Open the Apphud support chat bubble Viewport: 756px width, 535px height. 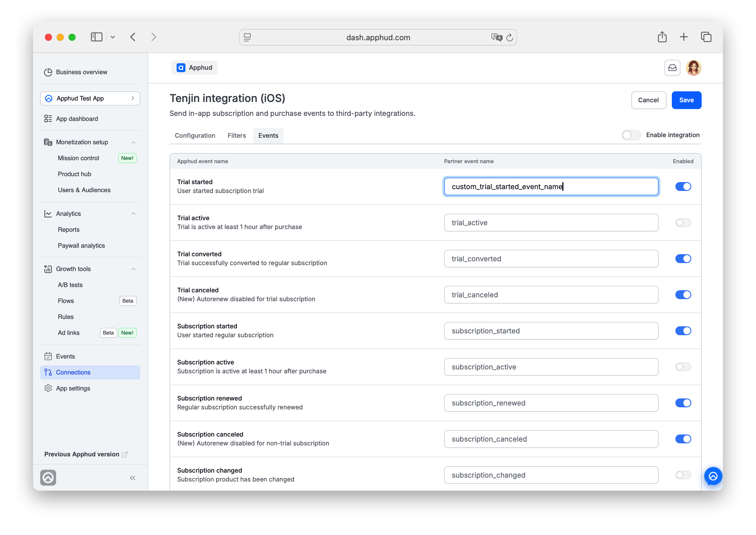click(713, 476)
